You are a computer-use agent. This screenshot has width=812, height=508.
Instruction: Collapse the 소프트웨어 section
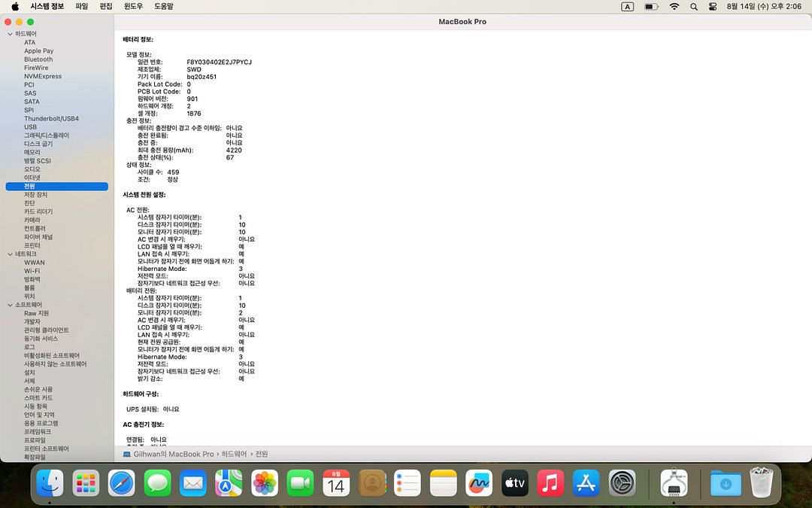coord(10,306)
